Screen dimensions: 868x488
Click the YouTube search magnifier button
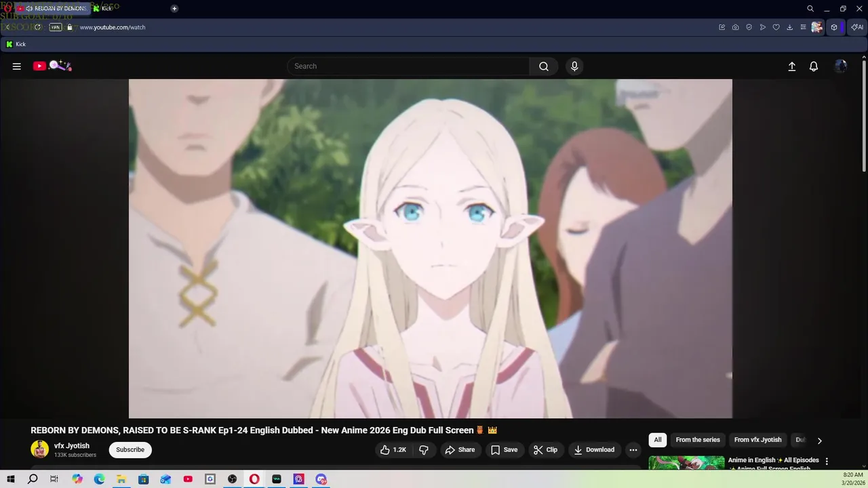tap(544, 66)
